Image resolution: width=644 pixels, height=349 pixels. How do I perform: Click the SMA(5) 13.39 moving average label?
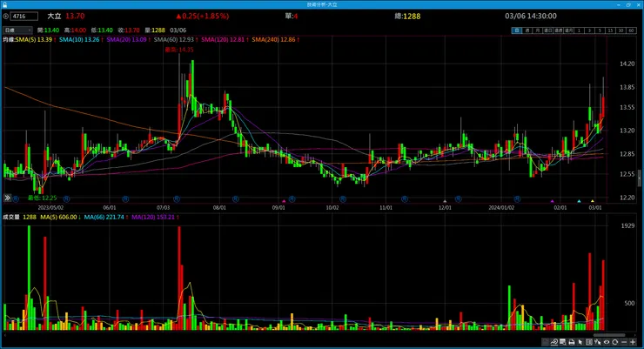36,39
